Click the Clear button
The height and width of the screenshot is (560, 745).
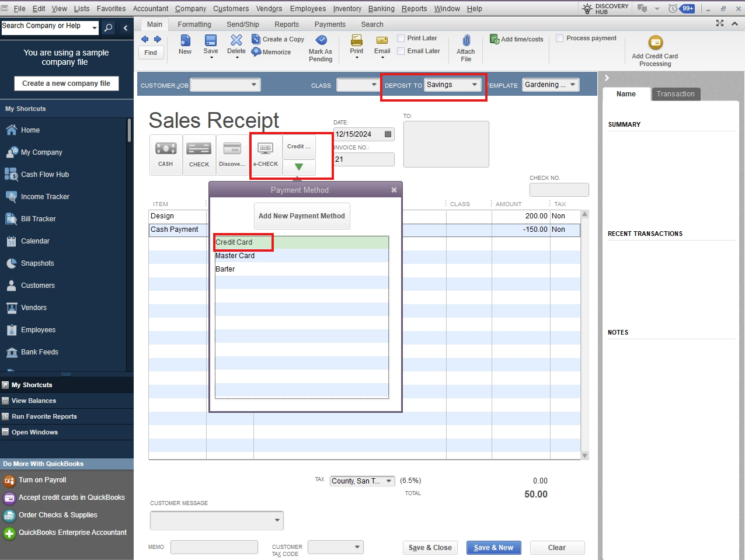point(557,548)
